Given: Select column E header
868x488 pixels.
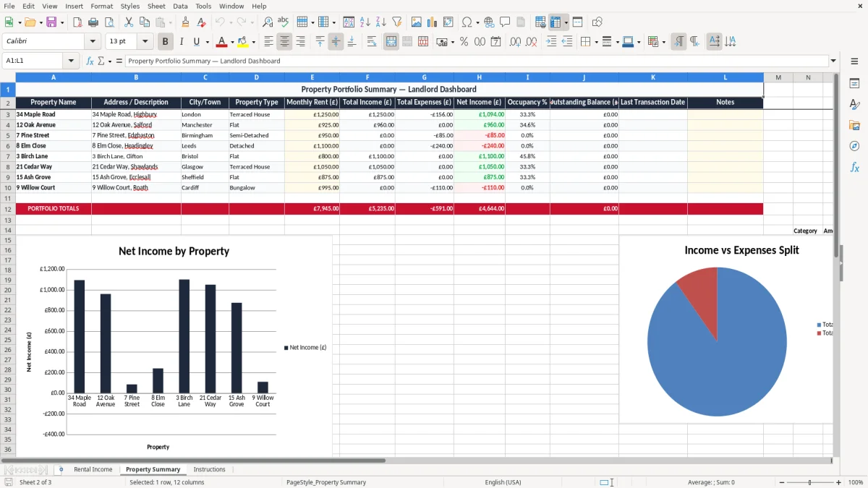Looking at the screenshot, I should [x=312, y=77].
